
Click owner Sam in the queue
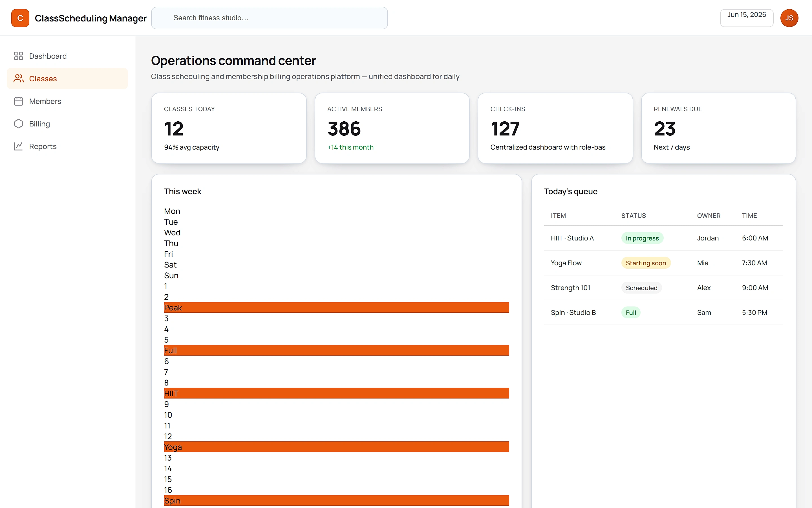click(704, 313)
